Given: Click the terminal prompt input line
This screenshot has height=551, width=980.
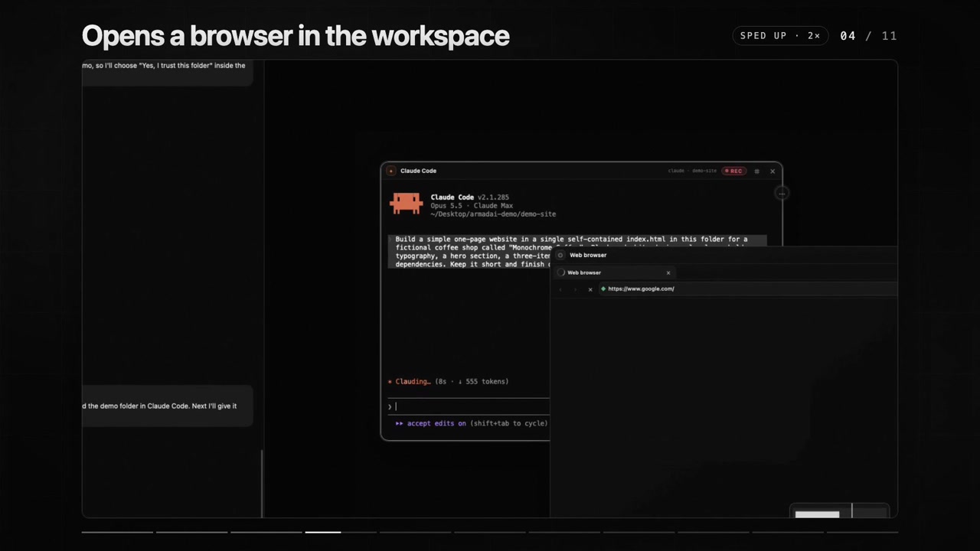Looking at the screenshot, I should click(x=469, y=406).
